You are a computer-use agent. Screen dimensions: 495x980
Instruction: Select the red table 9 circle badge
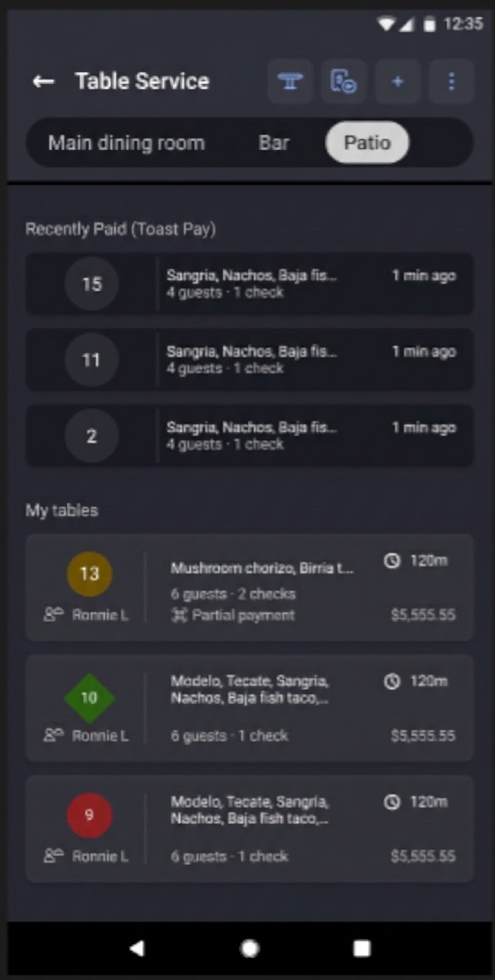pos(90,816)
